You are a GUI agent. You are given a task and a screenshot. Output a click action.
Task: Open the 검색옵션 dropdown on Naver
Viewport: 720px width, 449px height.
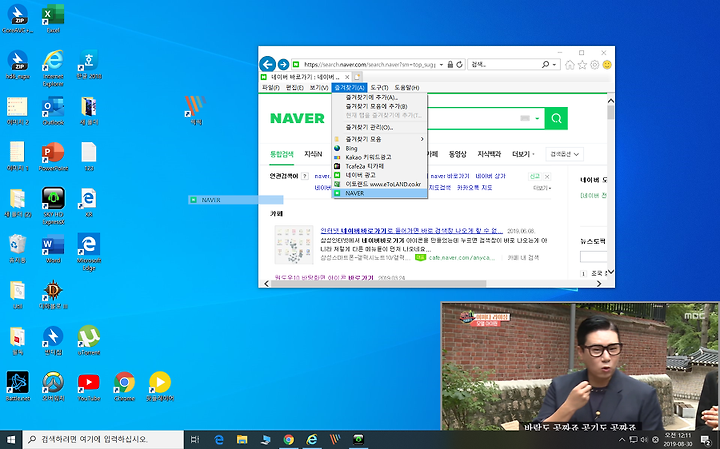[x=565, y=154]
